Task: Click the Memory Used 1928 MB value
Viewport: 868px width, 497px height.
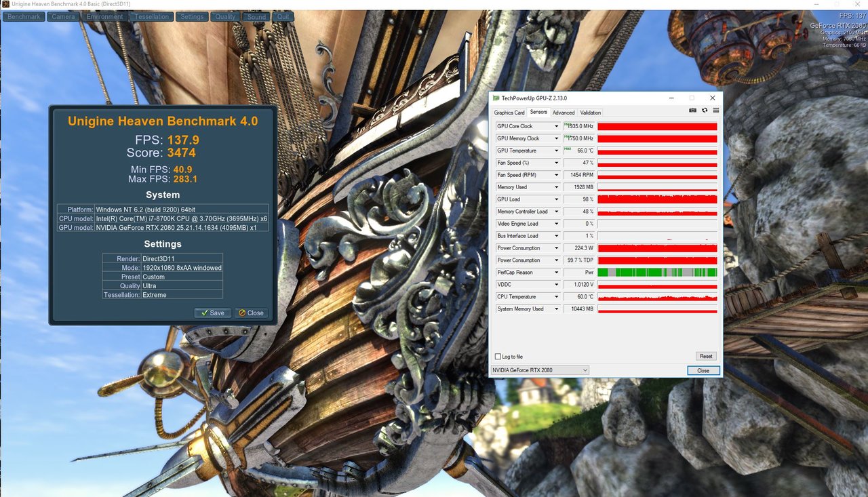Action: tap(579, 187)
